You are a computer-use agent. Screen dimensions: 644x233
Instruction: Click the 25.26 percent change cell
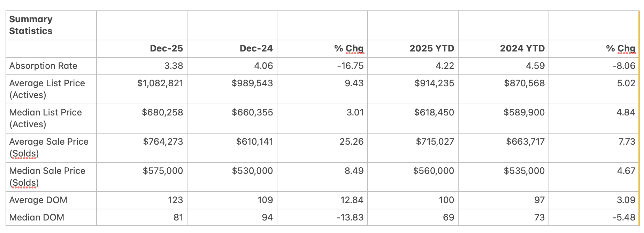351,142
